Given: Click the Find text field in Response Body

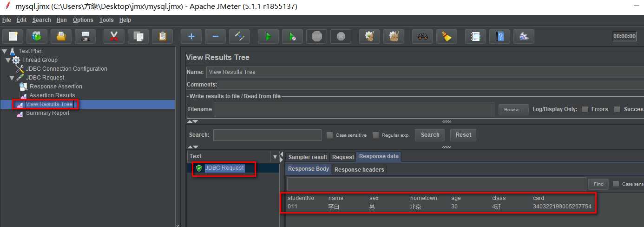Looking at the screenshot, I should pyautogui.click(x=436, y=184).
